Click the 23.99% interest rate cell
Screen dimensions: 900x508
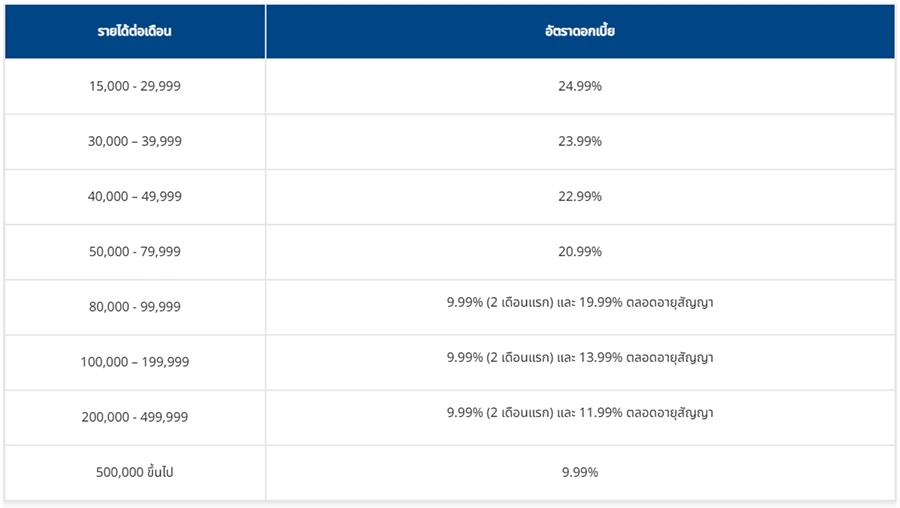(x=580, y=142)
